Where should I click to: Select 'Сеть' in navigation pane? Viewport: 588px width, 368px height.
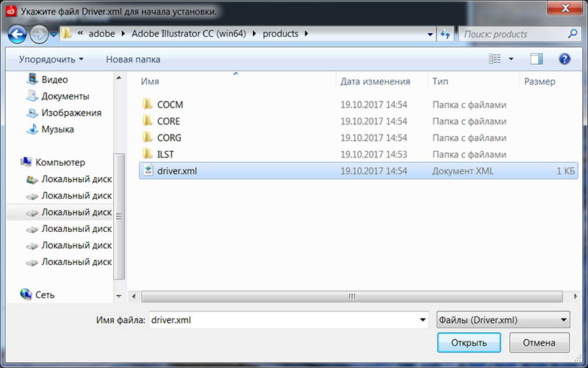click(45, 295)
